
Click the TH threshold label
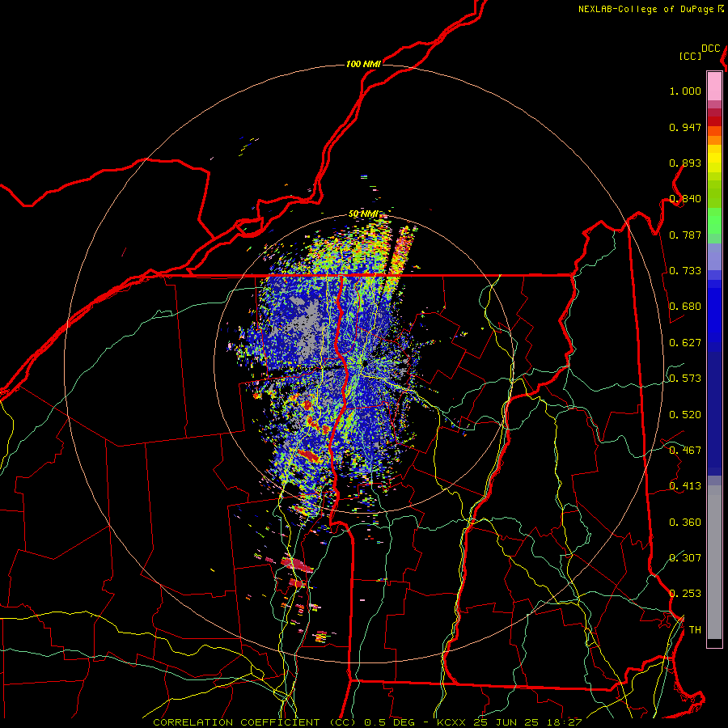coord(695,629)
